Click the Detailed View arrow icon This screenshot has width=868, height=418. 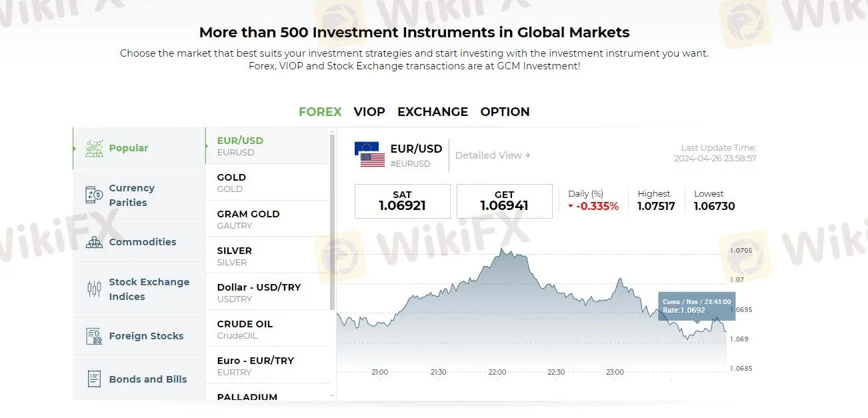[528, 155]
